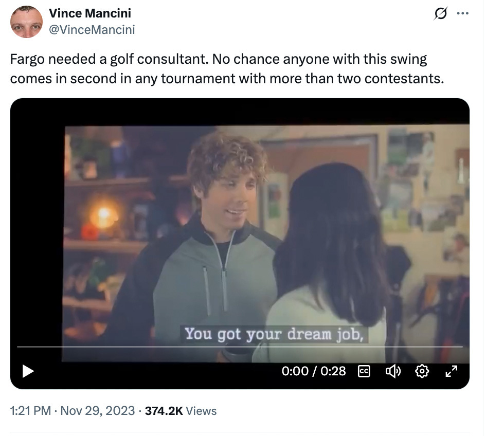Click the tweet text about golf consultant
The width and height of the screenshot is (504, 436).
227,69
